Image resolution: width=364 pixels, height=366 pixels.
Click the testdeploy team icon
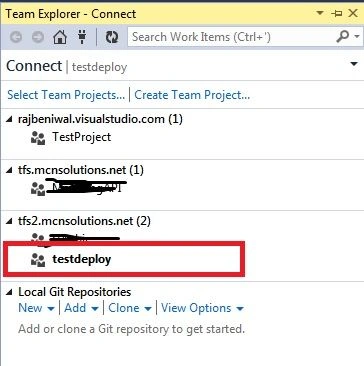click(38, 260)
